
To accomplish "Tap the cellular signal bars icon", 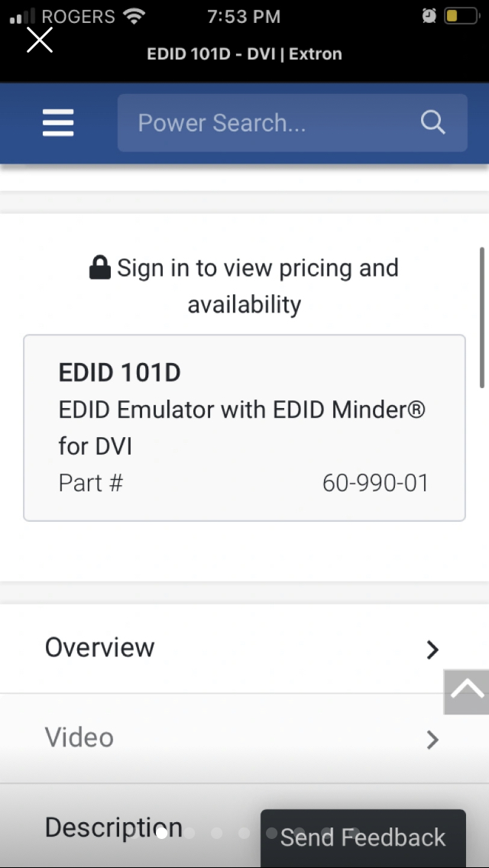I will coord(20,16).
